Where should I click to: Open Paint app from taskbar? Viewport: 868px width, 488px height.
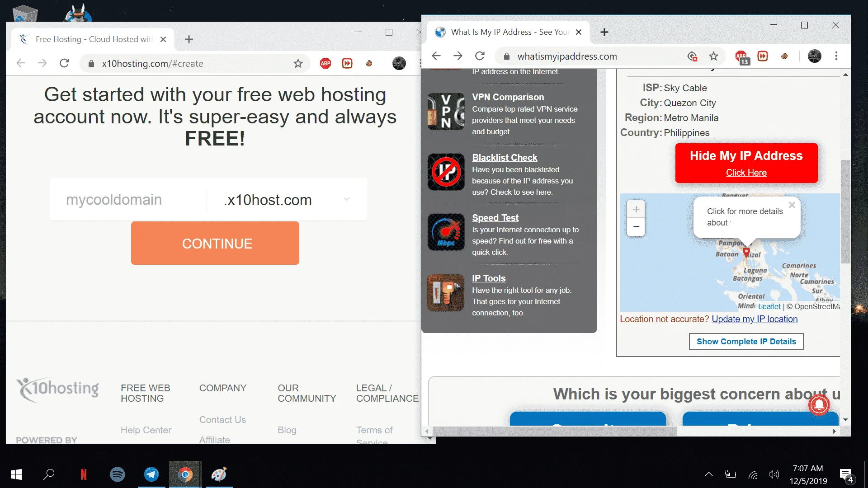coord(219,474)
